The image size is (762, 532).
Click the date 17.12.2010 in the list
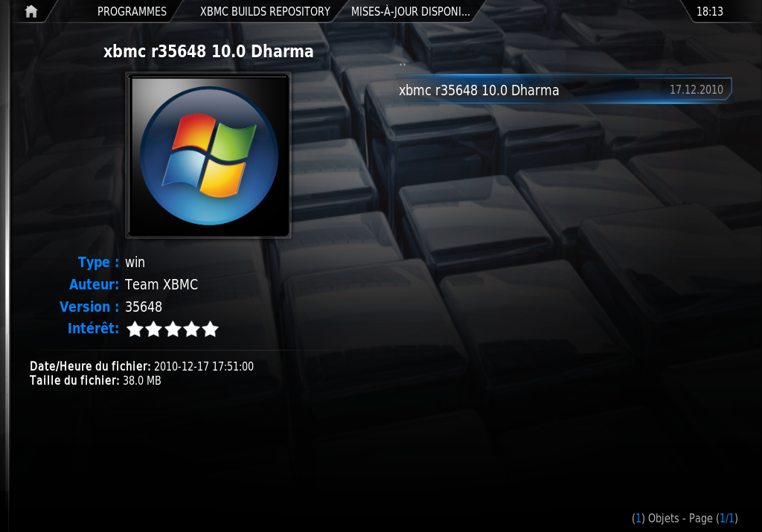coord(696,90)
